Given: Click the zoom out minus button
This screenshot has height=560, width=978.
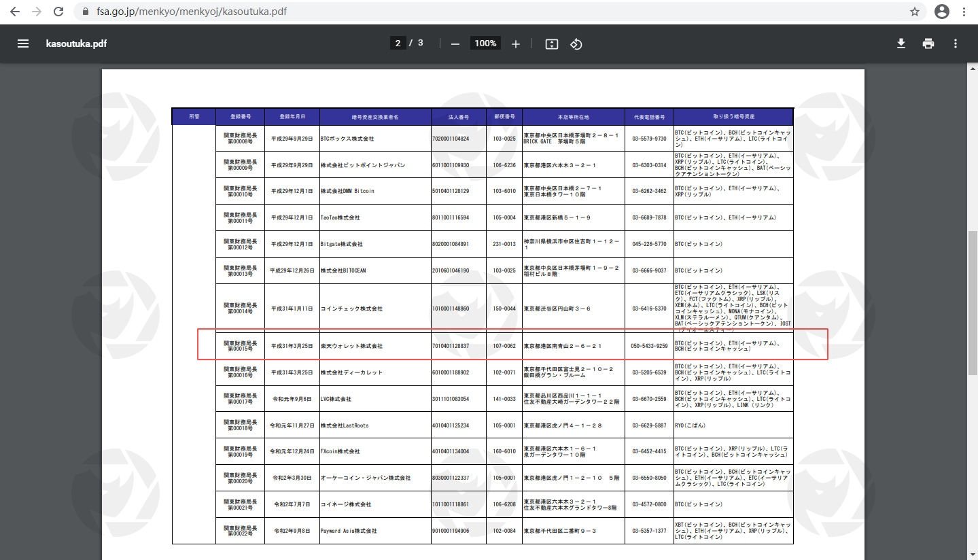Looking at the screenshot, I should coord(455,43).
